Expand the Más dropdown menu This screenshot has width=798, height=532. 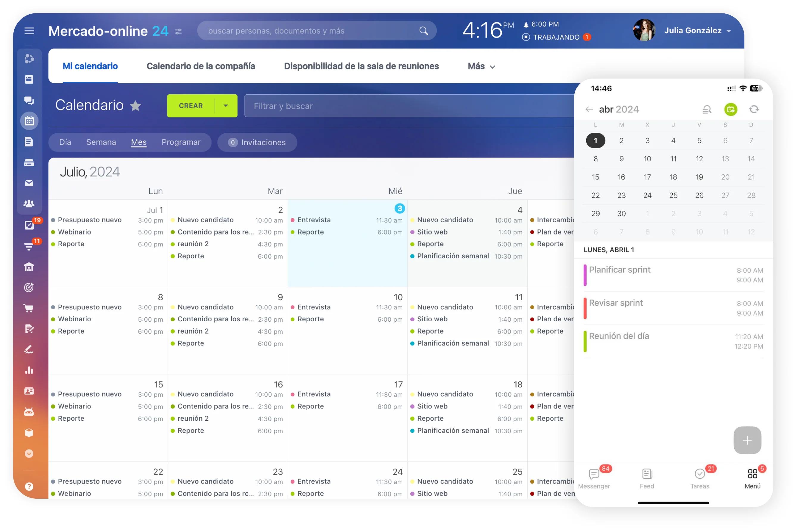click(481, 66)
